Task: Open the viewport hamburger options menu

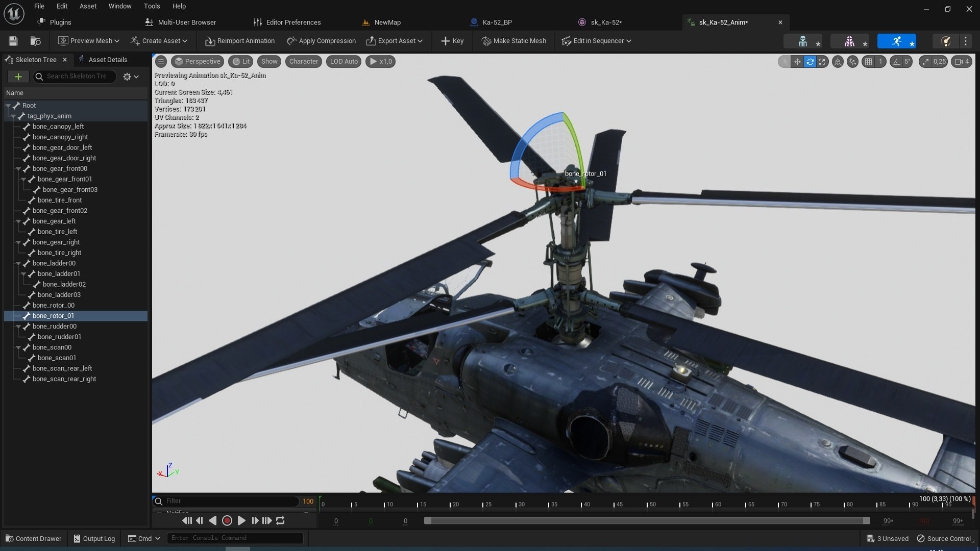Action: pyautogui.click(x=161, y=62)
